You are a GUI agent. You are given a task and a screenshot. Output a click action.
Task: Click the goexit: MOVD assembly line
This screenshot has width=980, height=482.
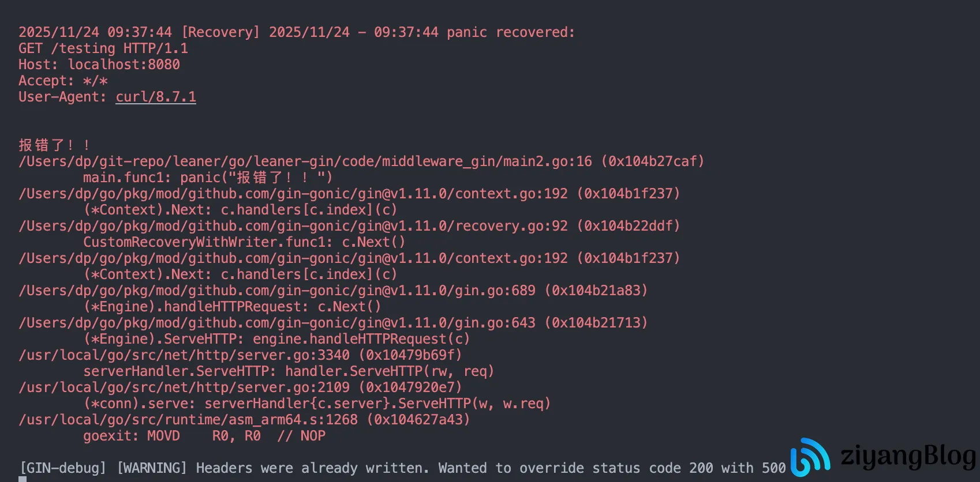click(204, 436)
